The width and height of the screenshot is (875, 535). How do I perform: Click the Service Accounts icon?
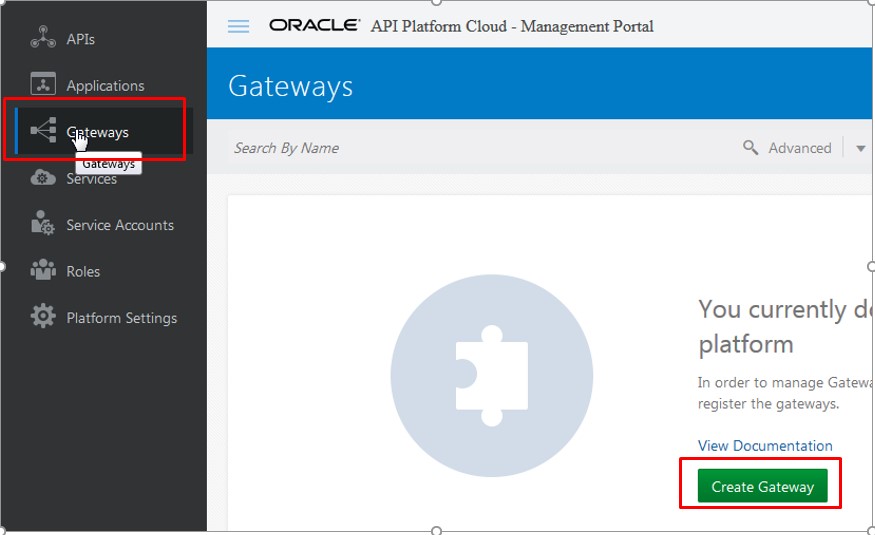point(43,224)
